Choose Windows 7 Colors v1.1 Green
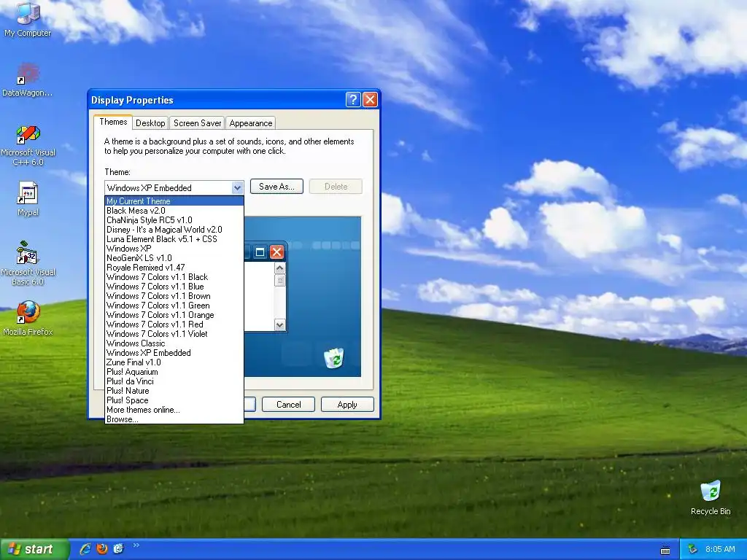The image size is (747, 560). pyautogui.click(x=174, y=306)
